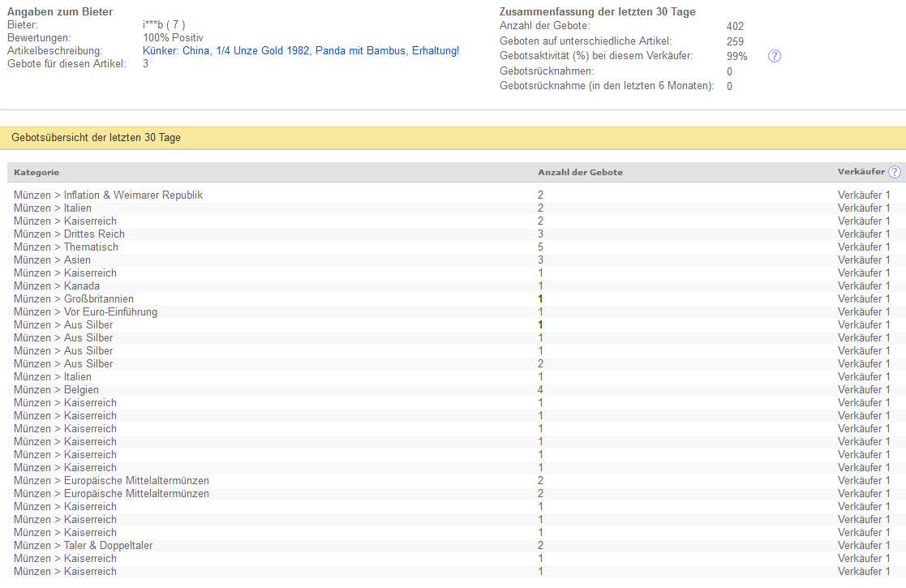
Task: Click the Gebotsübersicht der letzten 30 Tage heading
Action: [x=96, y=138]
